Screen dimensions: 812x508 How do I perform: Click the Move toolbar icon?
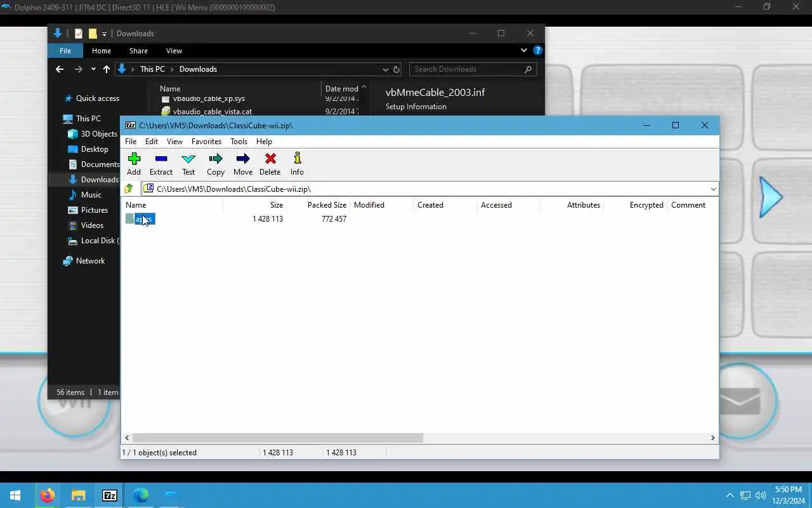[x=243, y=164]
